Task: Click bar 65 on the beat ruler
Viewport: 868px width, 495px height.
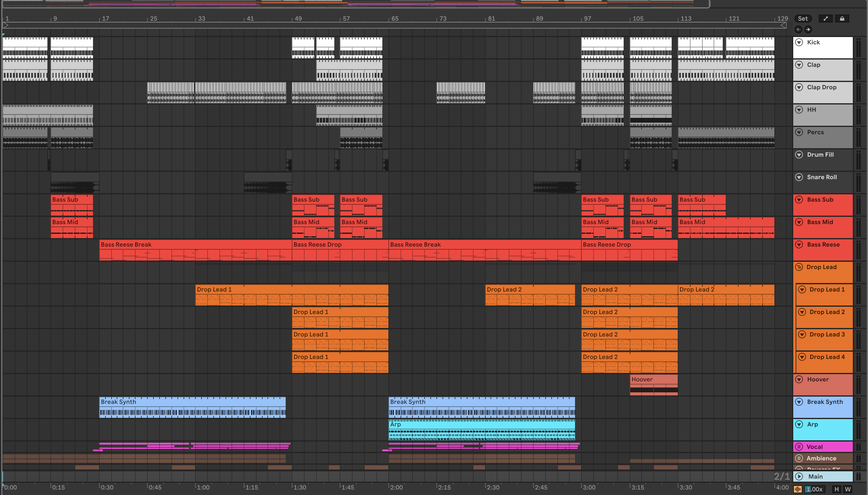Action: pyautogui.click(x=394, y=18)
